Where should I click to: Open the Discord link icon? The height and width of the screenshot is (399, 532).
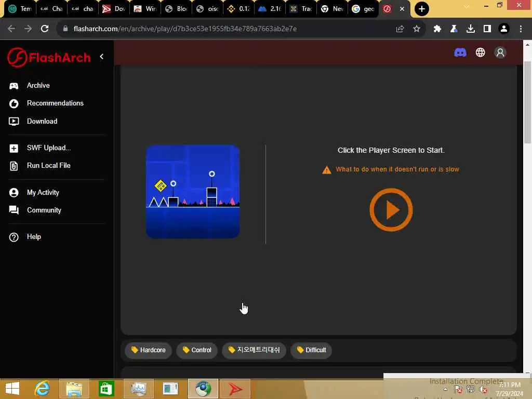tap(460, 52)
